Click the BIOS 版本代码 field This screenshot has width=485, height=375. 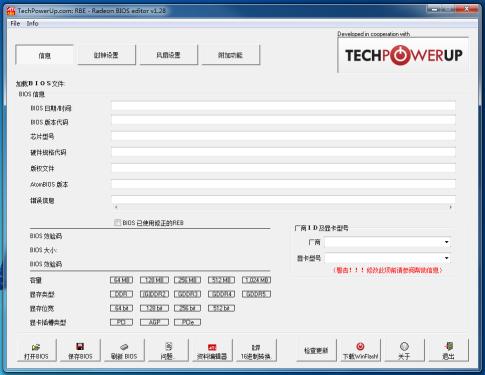coord(283,120)
